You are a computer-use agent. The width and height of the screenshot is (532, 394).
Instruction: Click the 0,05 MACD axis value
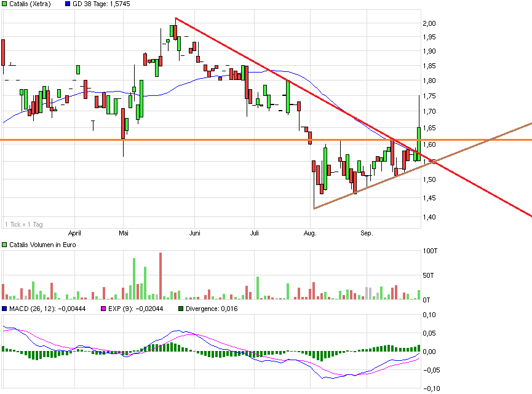[429, 333]
